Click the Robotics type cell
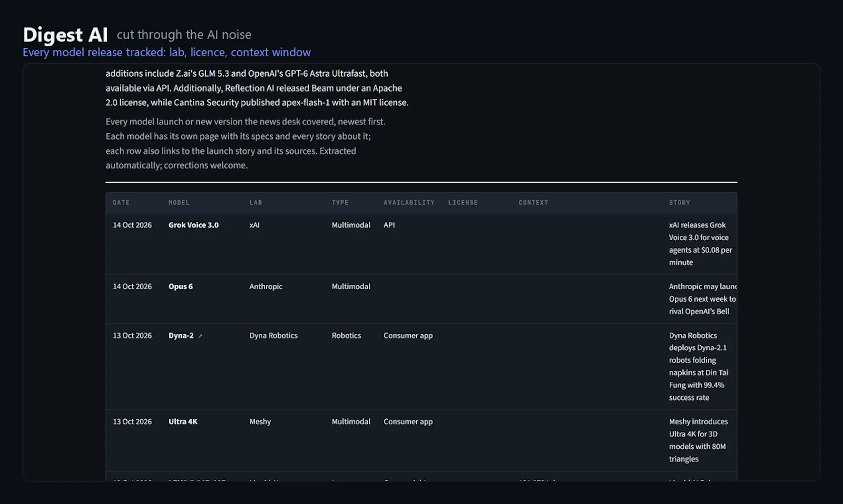This screenshot has height=504, width=843. [346, 335]
